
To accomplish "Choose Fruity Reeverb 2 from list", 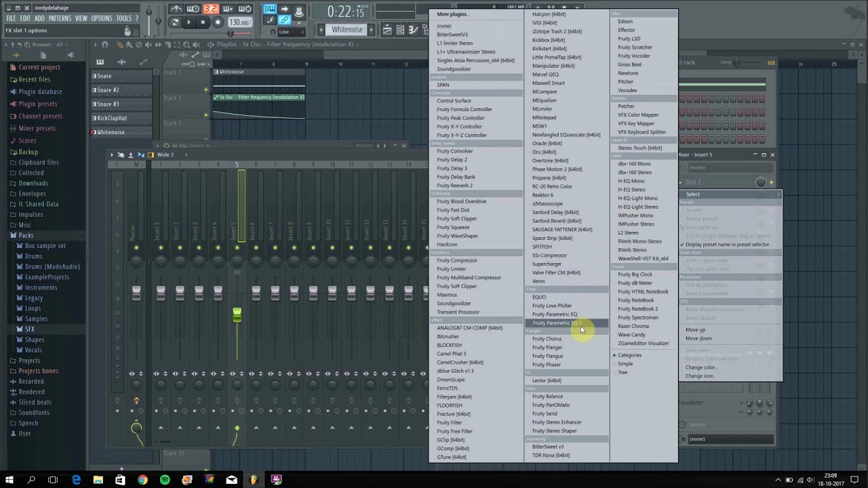I will click(454, 185).
